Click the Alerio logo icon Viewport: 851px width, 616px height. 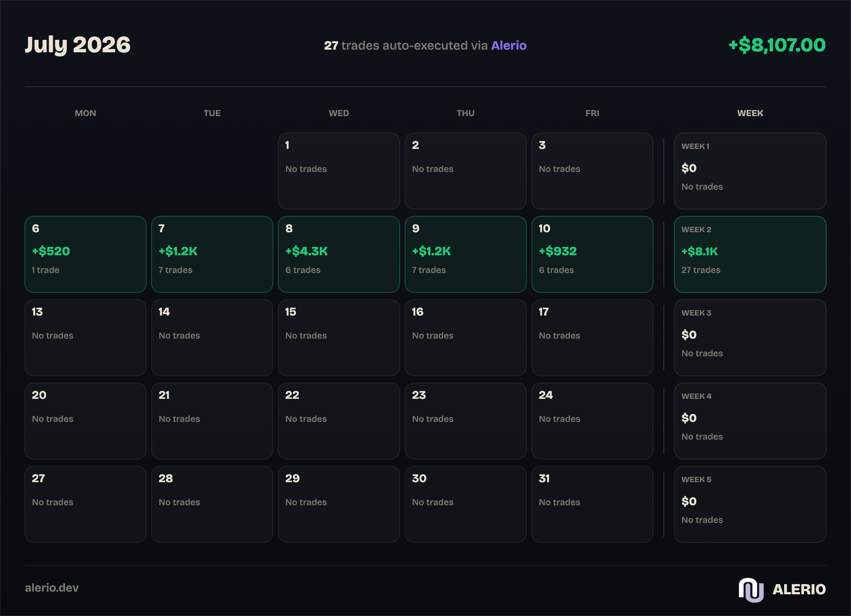751,589
